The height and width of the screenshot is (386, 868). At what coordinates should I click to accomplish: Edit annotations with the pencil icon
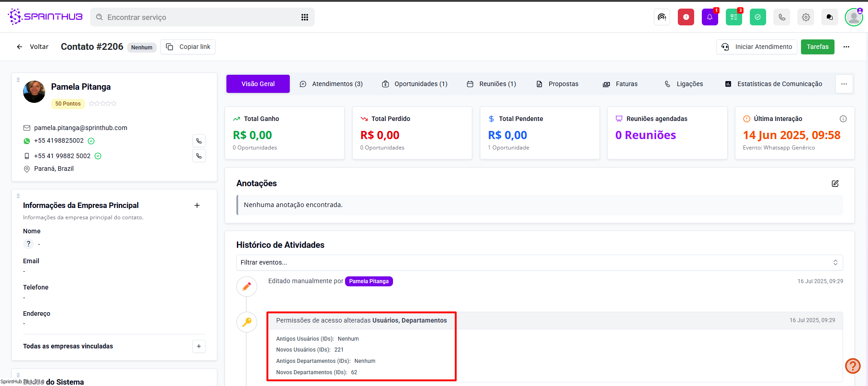[835, 183]
